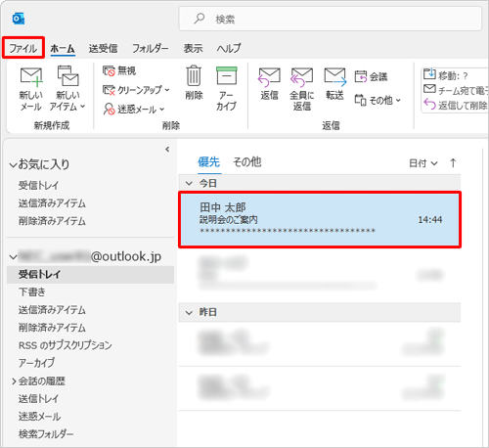
Task: Open 送信済みアイテム under お気に入り
Action: point(52,203)
